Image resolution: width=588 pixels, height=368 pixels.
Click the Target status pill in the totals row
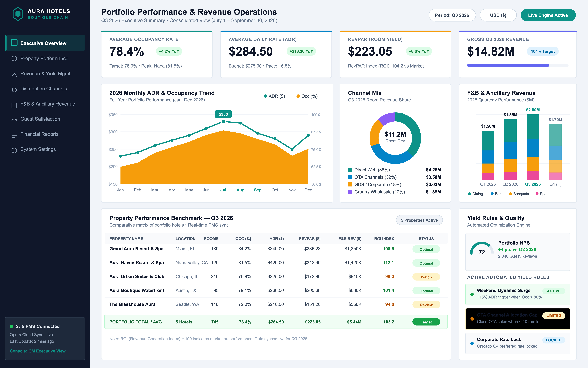[x=426, y=322]
